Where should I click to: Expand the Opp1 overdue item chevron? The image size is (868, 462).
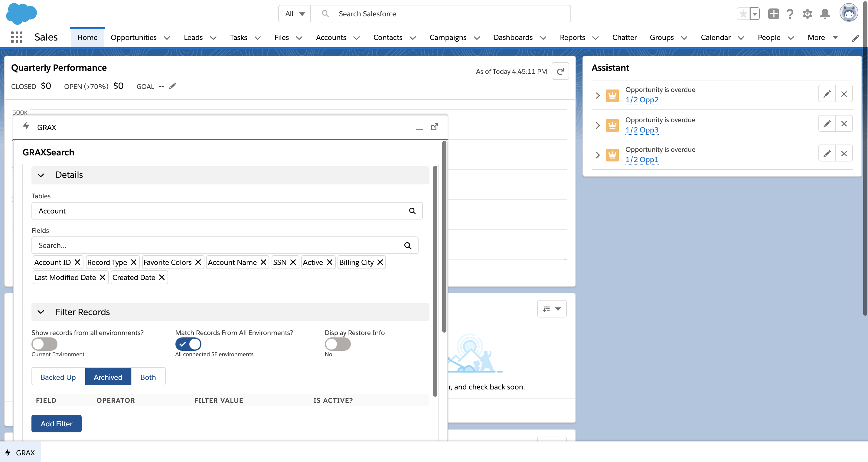(x=598, y=155)
